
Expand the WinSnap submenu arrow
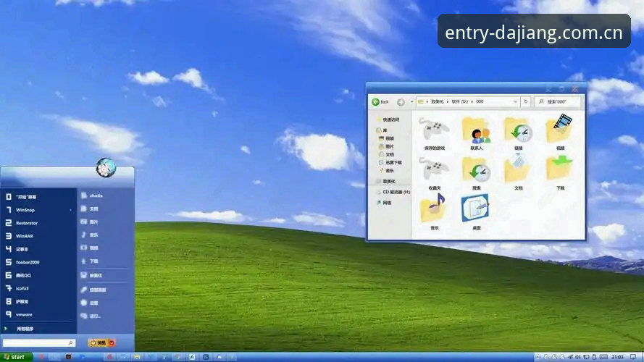coord(71,210)
